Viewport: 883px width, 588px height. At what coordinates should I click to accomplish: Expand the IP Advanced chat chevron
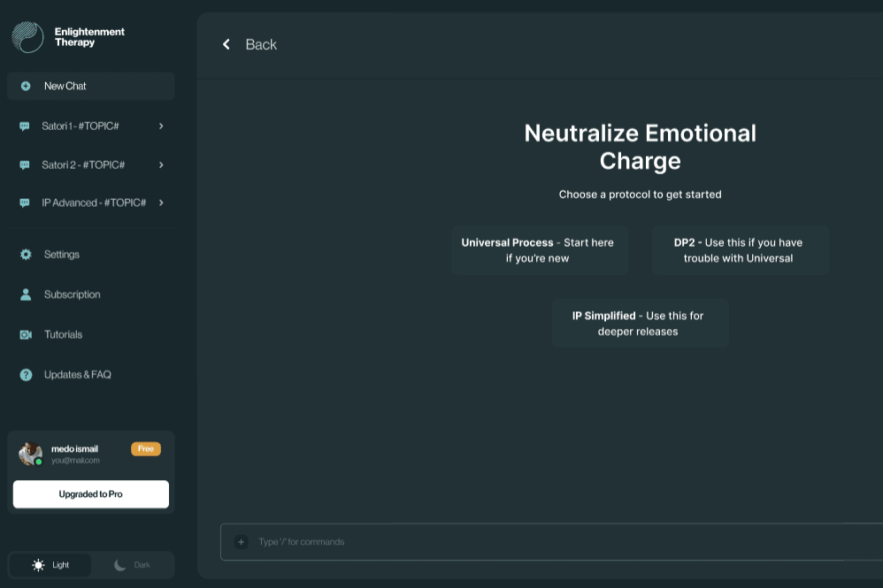pos(161,203)
